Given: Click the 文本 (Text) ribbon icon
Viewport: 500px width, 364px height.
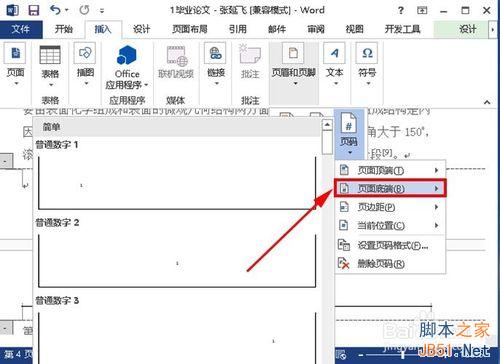Looking at the screenshot, I should click(334, 53).
